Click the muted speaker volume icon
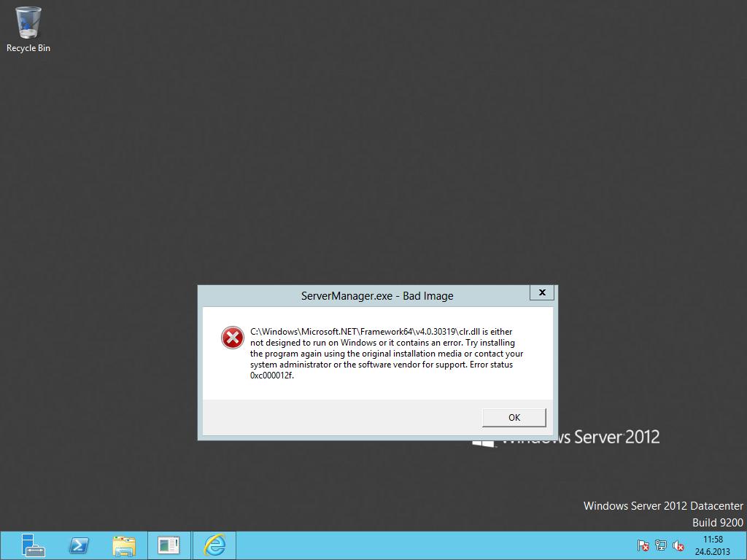The image size is (747, 560). click(678, 545)
